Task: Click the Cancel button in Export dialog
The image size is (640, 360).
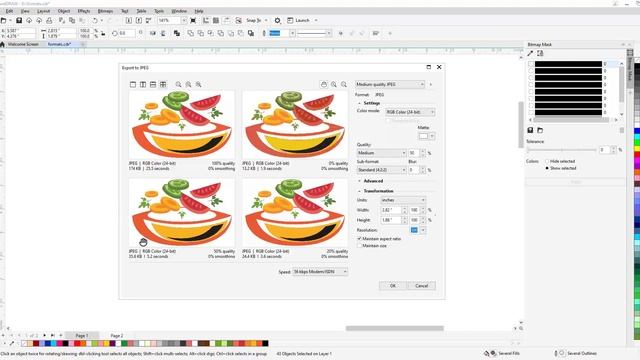Action: tap(421, 286)
